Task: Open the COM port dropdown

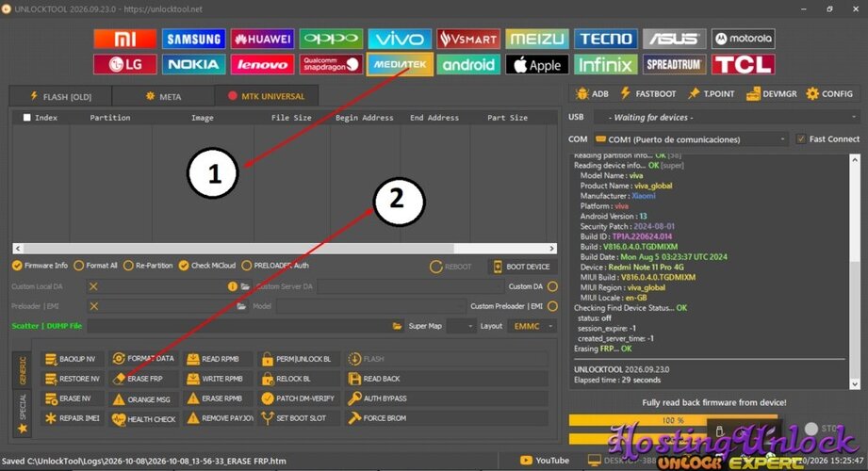Action: tap(690, 139)
